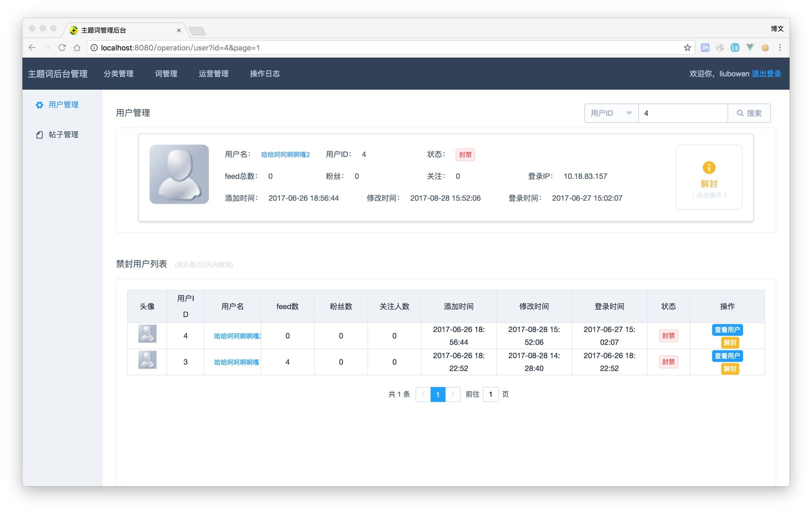Click the large user avatar thumbnail
The image size is (812, 513).
(x=179, y=174)
